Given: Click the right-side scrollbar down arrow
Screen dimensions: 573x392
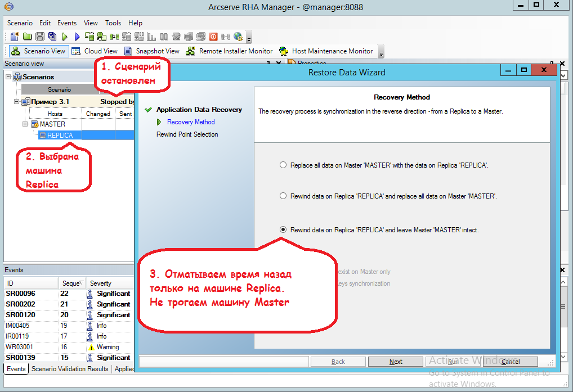Looking at the screenshot, I should click(x=563, y=357).
